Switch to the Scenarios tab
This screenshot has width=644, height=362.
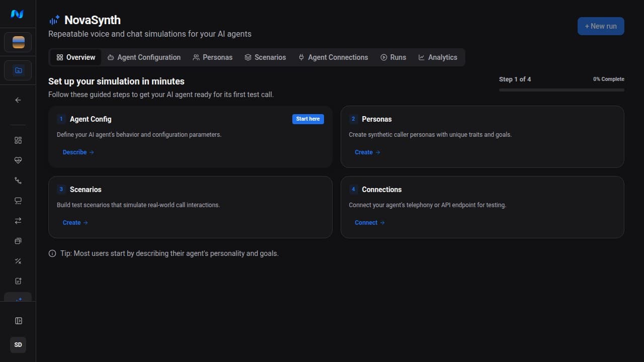(x=265, y=57)
